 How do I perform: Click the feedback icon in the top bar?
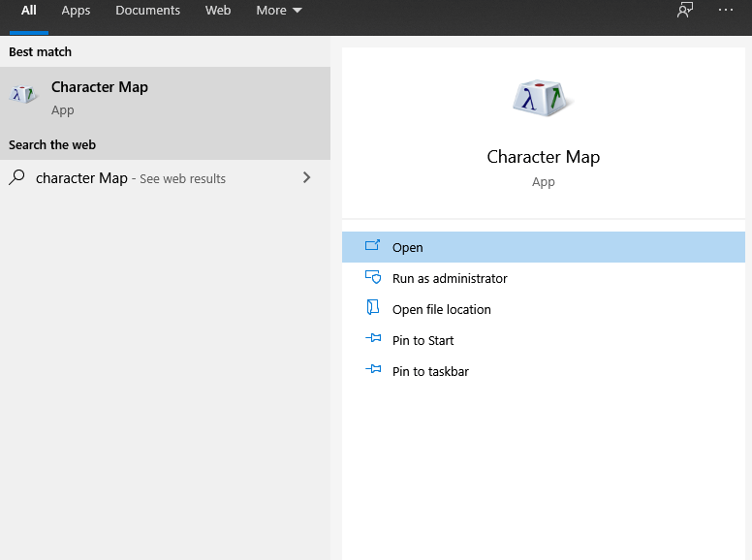click(685, 11)
